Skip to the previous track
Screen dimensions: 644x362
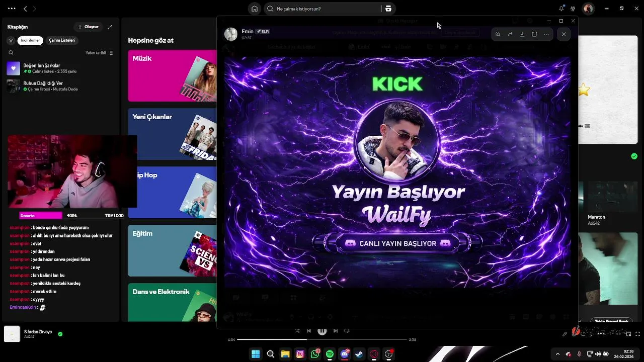tap(309, 331)
